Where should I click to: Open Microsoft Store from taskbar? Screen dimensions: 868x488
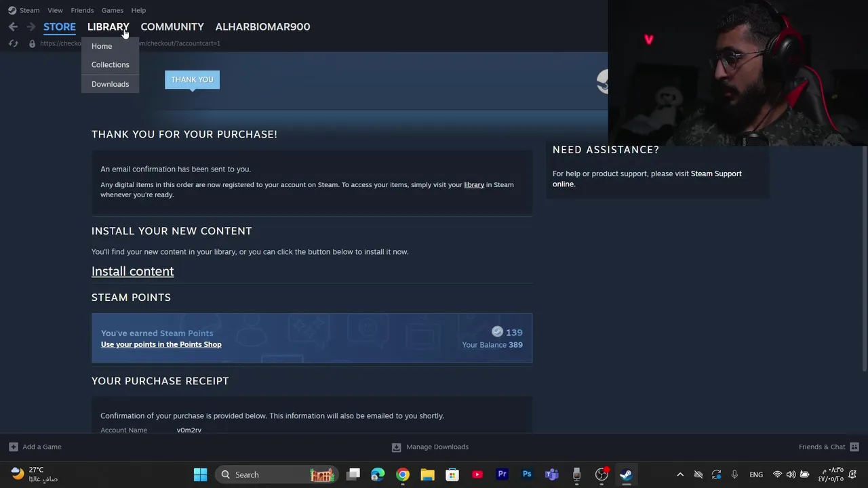(452, 474)
